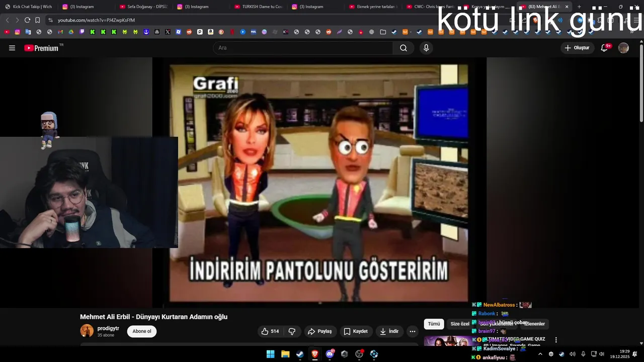Open Google Translate bookmark icon

point(28,32)
